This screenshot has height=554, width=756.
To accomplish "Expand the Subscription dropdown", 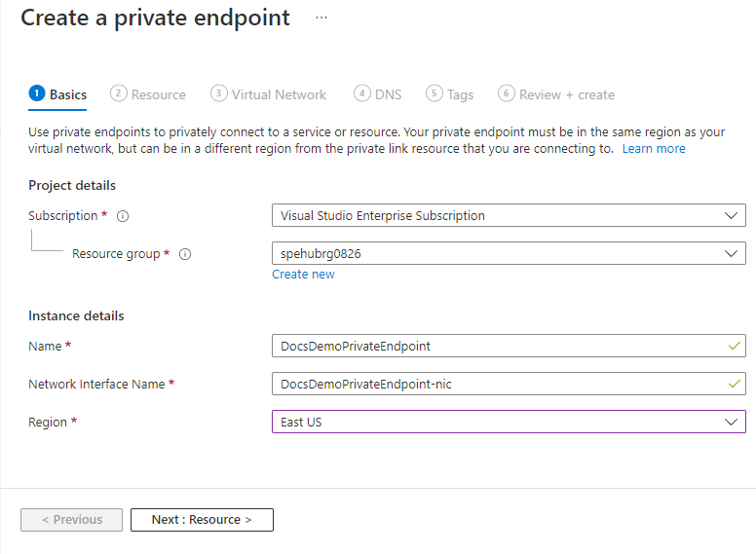I will click(732, 215).
